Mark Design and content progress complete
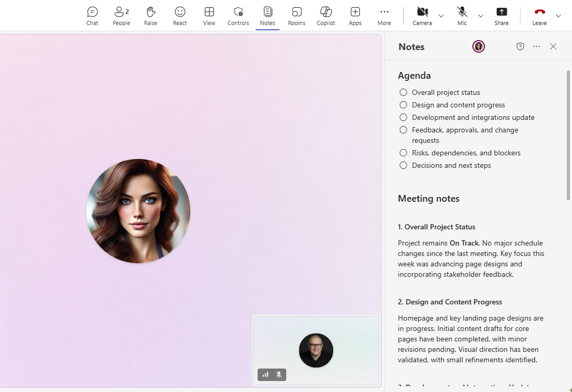This screenshot has height=392, width=572. point(403,105)
